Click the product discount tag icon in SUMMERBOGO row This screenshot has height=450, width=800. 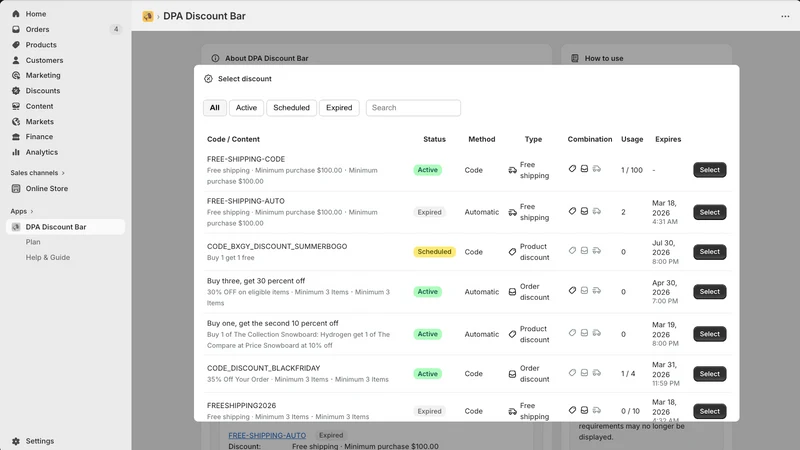tap(512, 252)
